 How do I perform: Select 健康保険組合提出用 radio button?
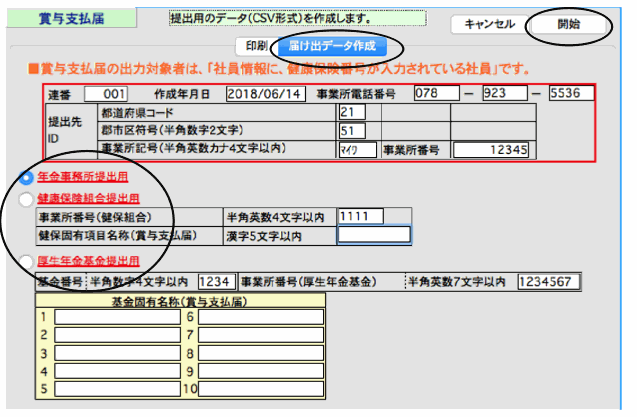click(x=26, y=199)
